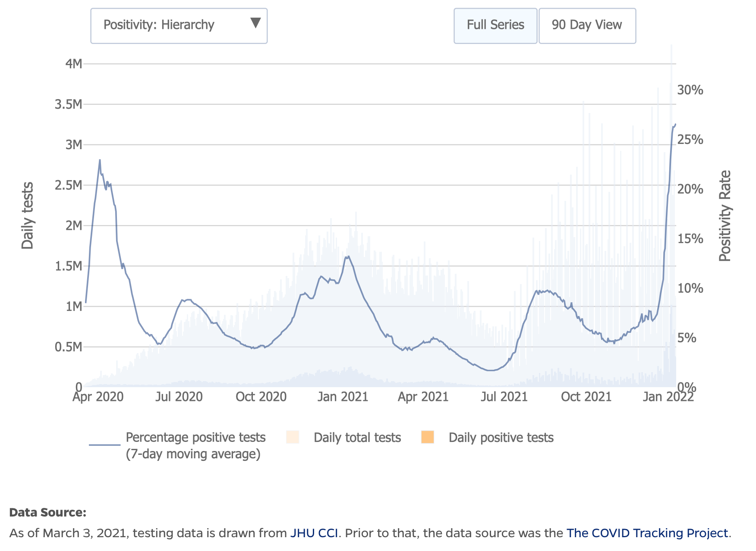
Task: Toggle Percentage positive tests legend entry
Action: click(195, 445)
